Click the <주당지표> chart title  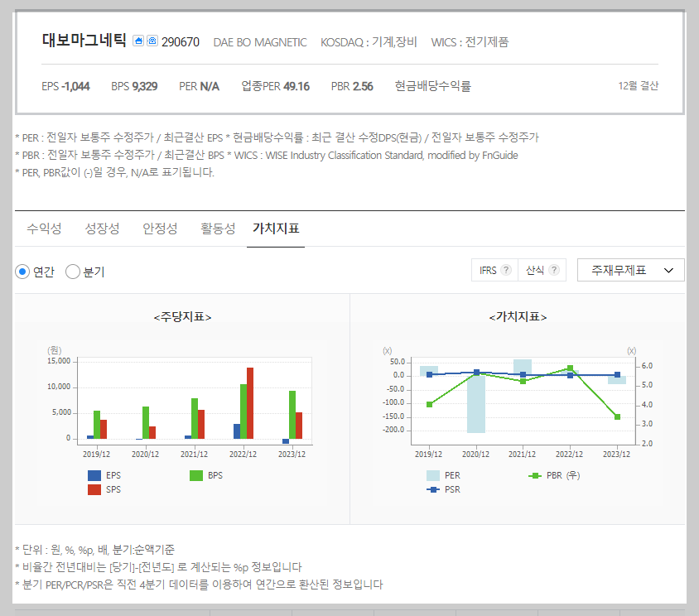point(182,317)
